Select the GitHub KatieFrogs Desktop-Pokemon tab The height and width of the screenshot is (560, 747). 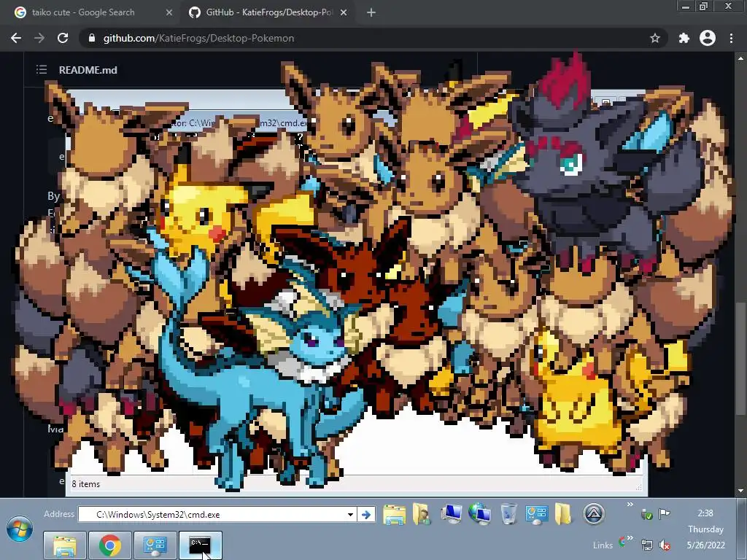[x=269, y=12]
